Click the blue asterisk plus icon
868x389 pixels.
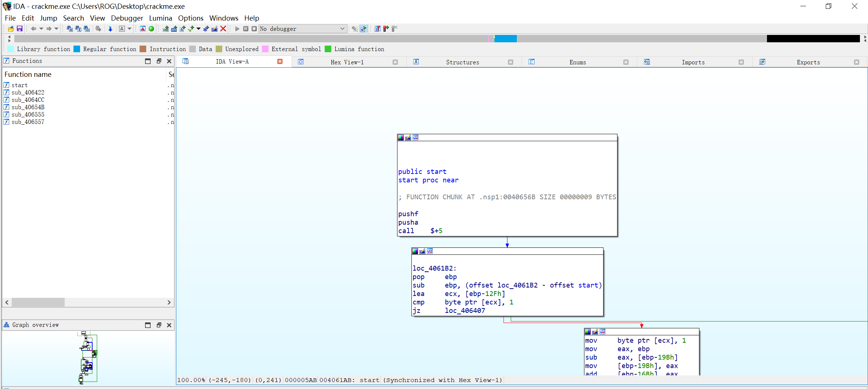(x=206, y=29)
